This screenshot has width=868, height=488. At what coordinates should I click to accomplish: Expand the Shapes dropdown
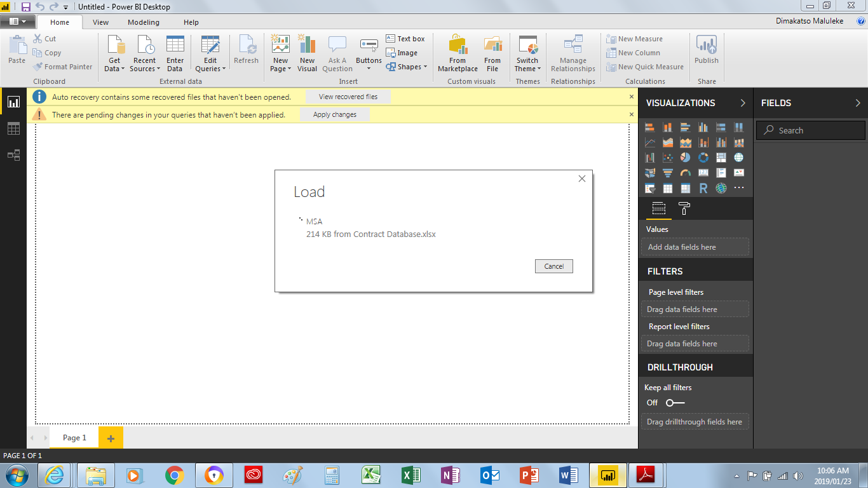407,67
